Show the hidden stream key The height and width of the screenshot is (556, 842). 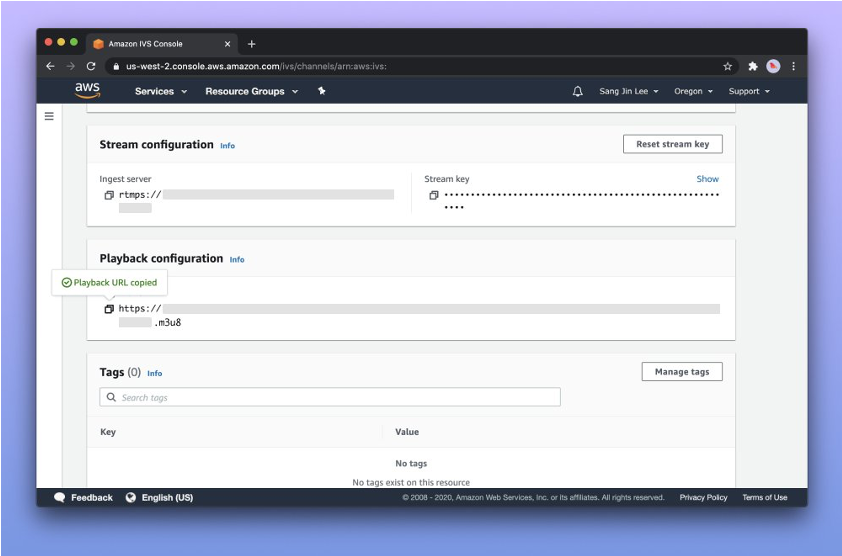point(707,179)
